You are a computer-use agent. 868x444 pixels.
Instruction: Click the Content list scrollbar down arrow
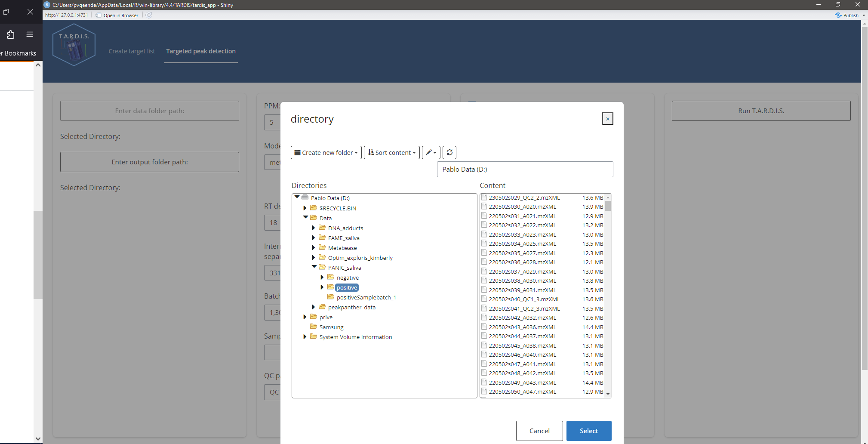coord(608,394)
